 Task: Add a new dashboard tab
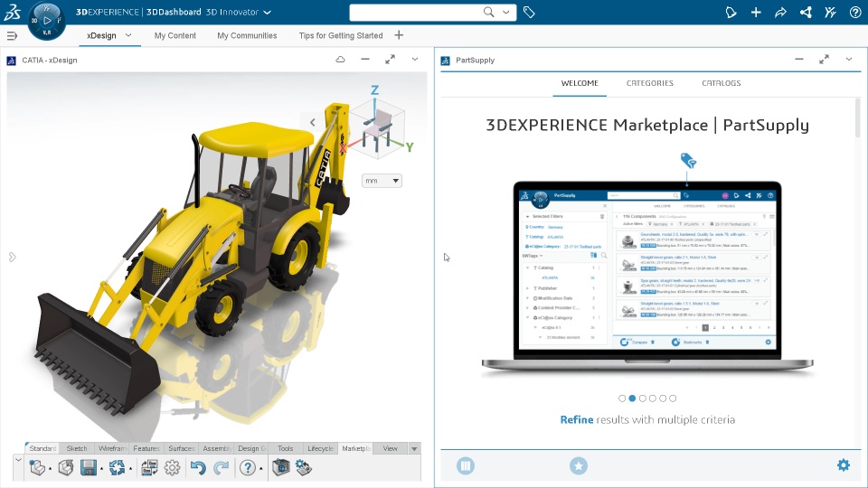point(399,35)
